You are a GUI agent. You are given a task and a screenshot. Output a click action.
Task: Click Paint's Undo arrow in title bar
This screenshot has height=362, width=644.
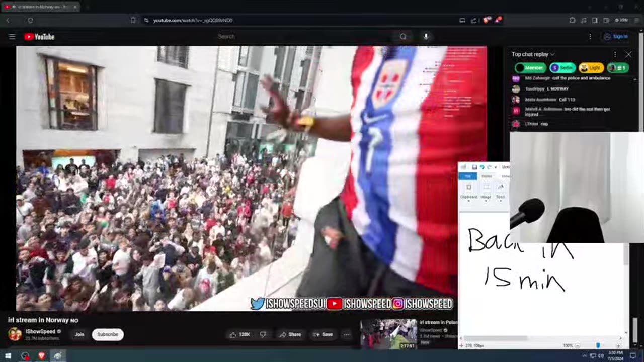coord(482,167)
